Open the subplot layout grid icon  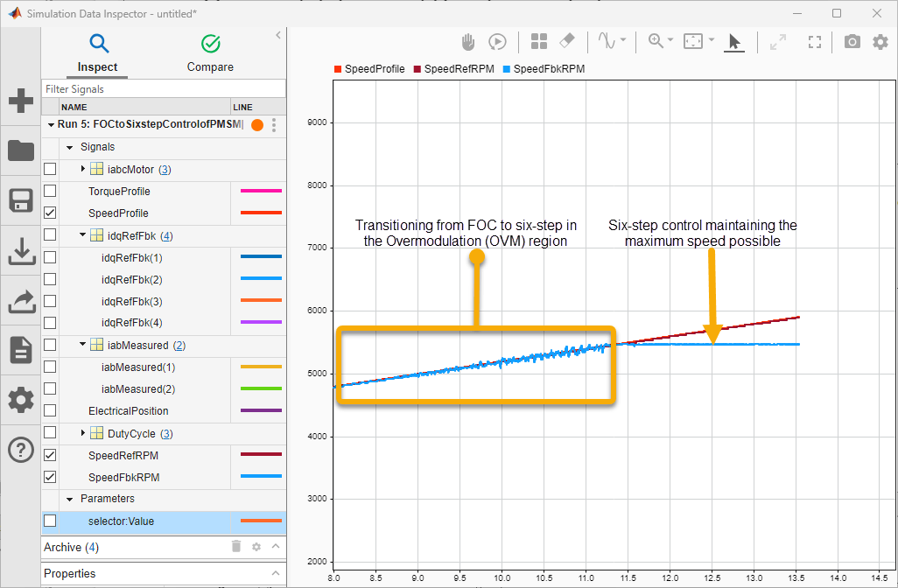pyautogui.click(x=538, y=41)
